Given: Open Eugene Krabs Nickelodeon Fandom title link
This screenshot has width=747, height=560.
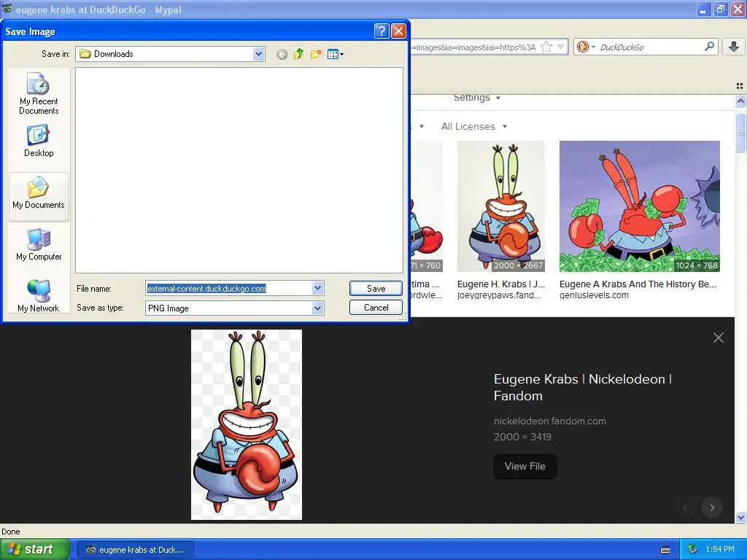Looking at the screenshot, I should click(x=583, y=387).
